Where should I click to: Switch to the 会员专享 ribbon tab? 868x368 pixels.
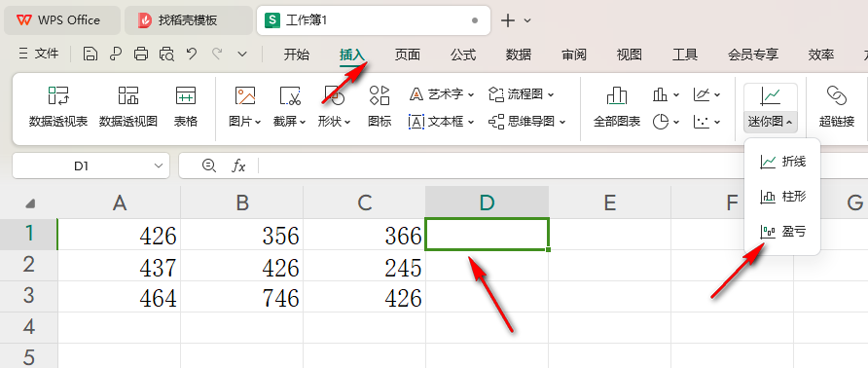tap(753, 55)
